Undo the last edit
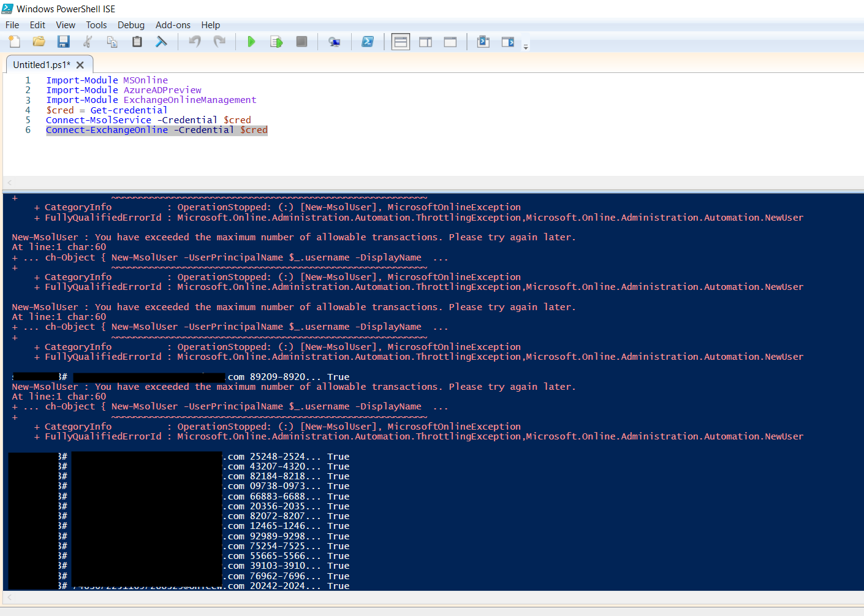Screen dimensions: 864x616 195,42
